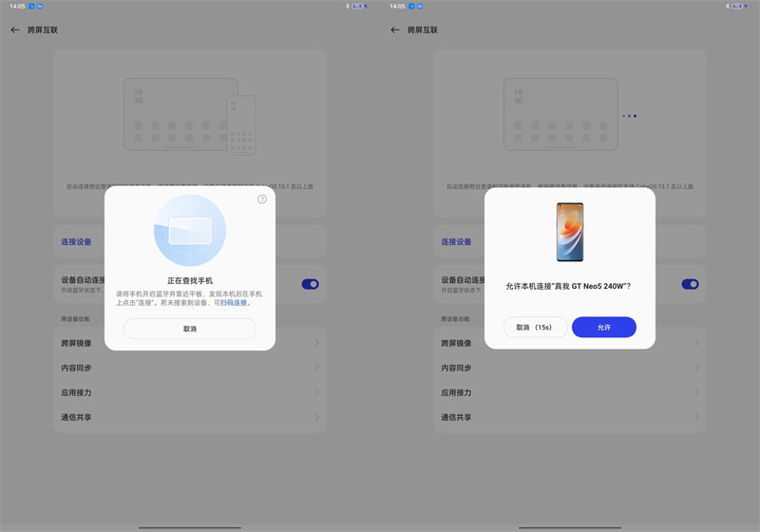The width and height of the screenshot is (760, 532).
Task: Tap battery indicator on left screen
Action: (359, 7)
